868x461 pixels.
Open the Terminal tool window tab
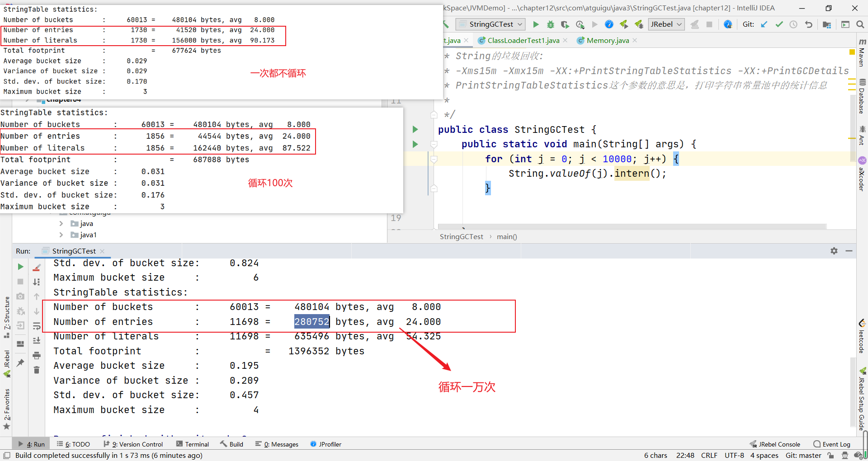(193, 444)
